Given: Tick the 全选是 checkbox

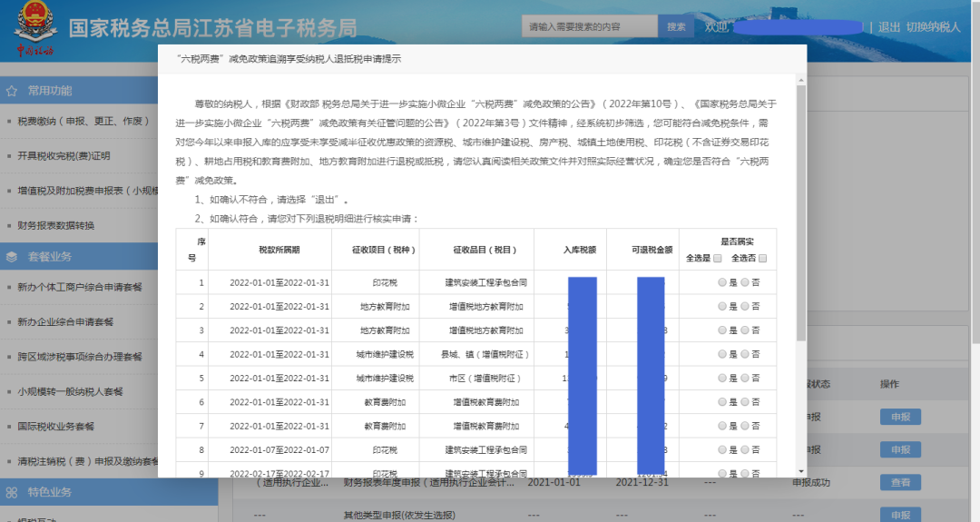Looking at the screenshot, I should tap(718, 258).
